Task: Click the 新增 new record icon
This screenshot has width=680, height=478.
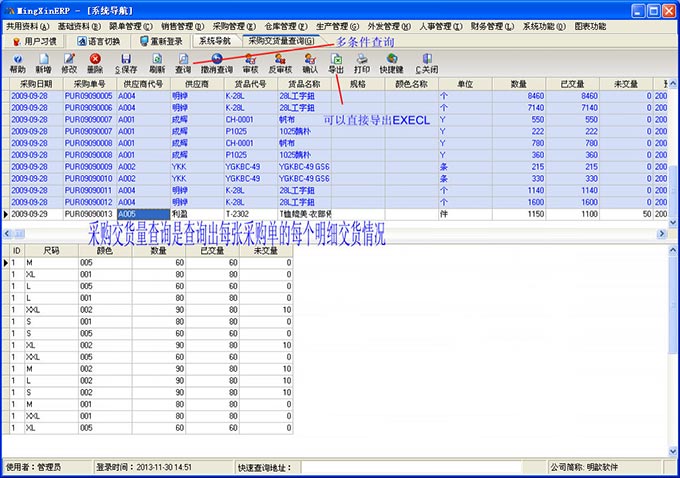Action: [43, 63]
